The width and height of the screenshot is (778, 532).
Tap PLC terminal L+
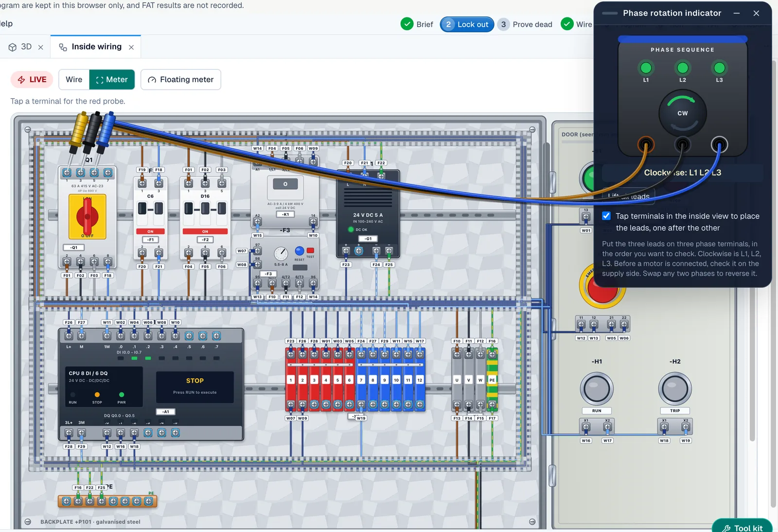point(69,336)
